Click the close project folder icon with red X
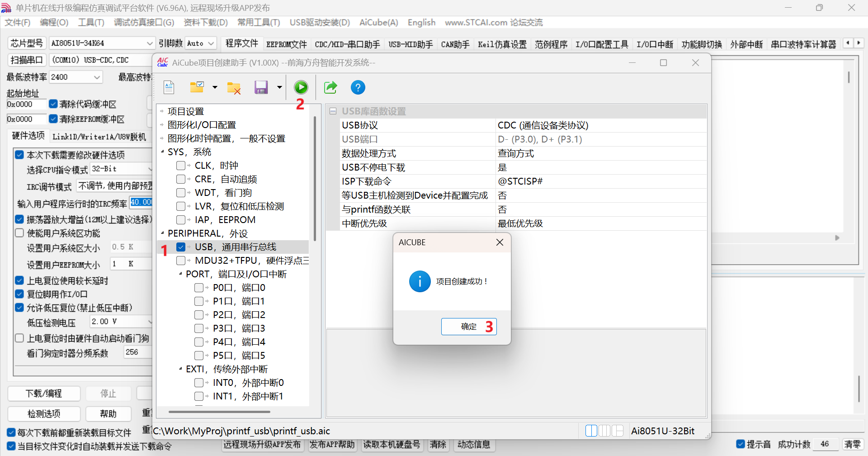Screen dimensions: 868x456 234,88
